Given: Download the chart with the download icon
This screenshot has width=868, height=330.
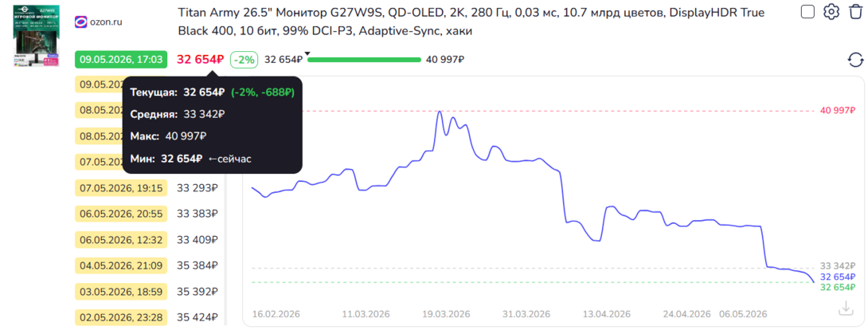Looking at the screenshot, I should point(845,308).
